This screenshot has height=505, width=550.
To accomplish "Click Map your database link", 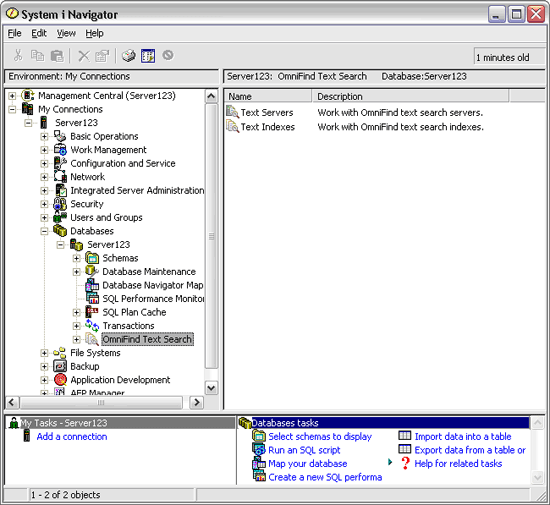I will pyautogui.click(x=308, y=464).
